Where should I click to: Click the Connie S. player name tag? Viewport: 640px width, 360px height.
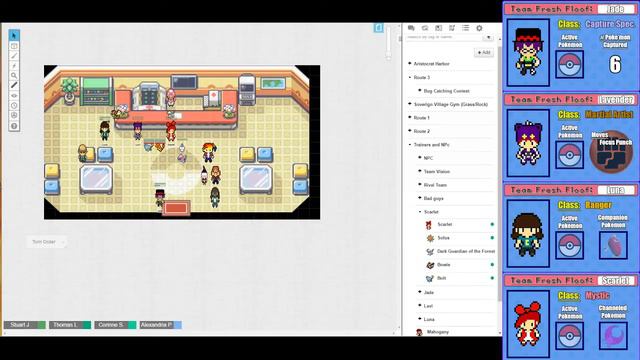pyautogui.click(x=111, y=325)
